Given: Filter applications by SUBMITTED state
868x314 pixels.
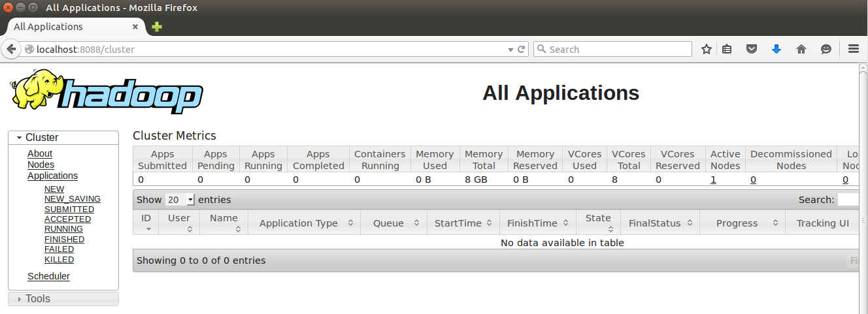Looking at the screenshot, I should [x=69, y=210].
